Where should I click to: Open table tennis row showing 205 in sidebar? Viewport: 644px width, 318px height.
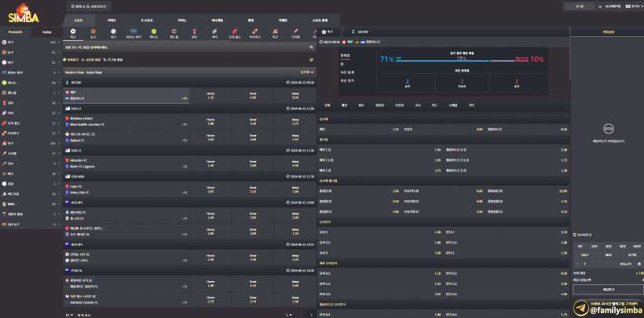(31, 144)
